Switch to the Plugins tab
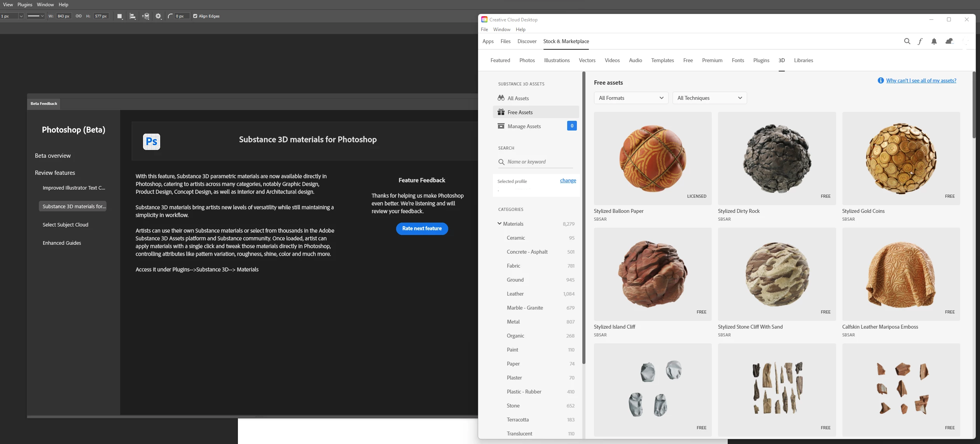The width and height of the screenshot is (980, 444). (761, 60)
